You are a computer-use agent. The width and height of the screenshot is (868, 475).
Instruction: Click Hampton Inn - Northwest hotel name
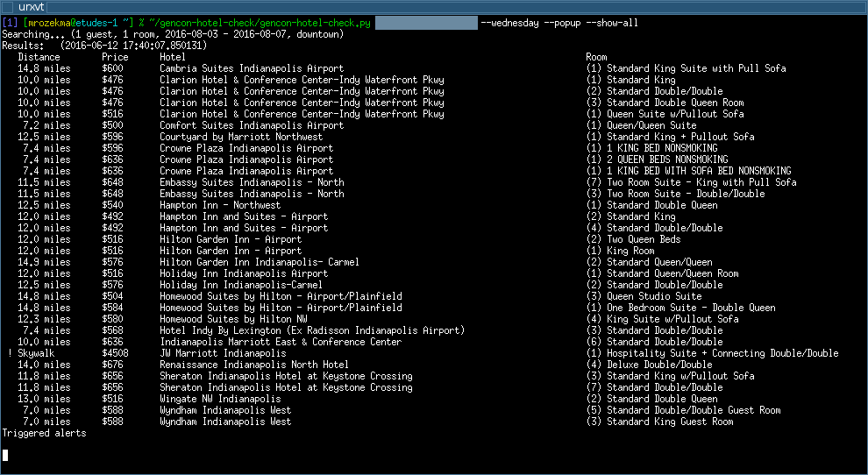coord(220,205)
